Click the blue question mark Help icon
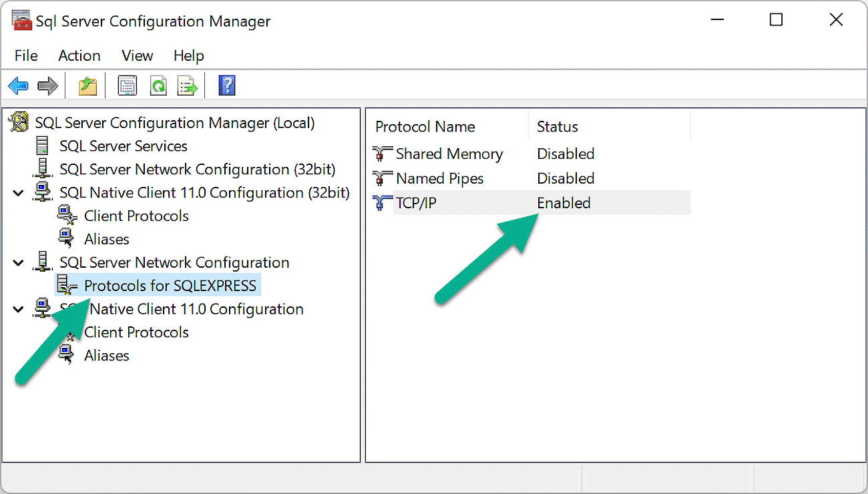The image size is (868, 494). click(227, 85)
